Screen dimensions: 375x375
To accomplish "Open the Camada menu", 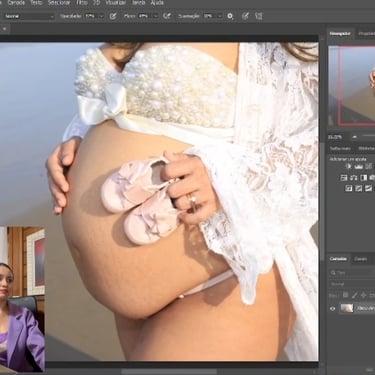I will click(x=16, y=3).
